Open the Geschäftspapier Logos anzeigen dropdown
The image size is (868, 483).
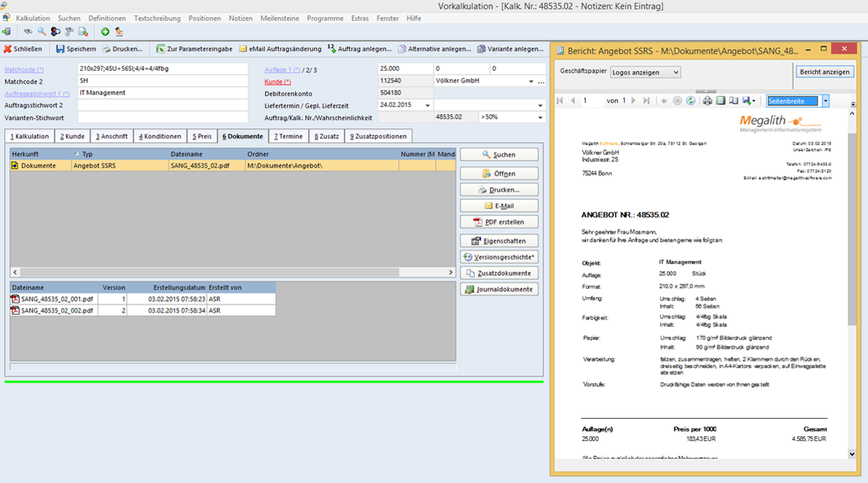pos(645,72)
